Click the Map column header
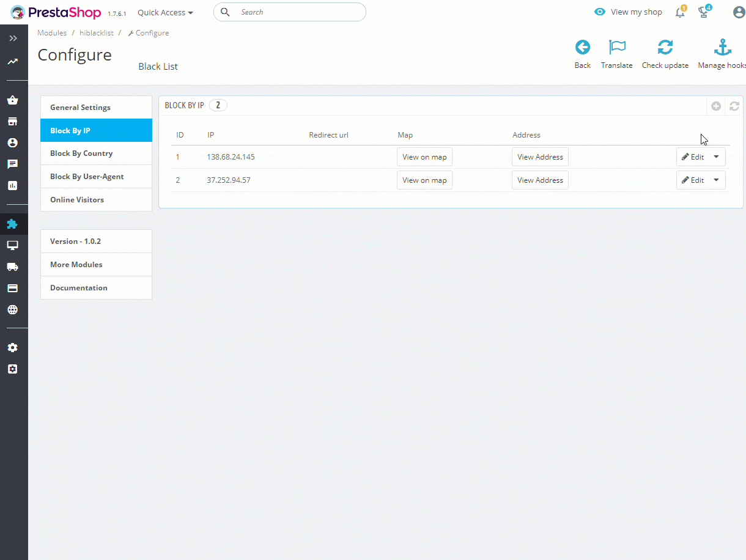The image size is (746, 560). click(x=405, y=135)
